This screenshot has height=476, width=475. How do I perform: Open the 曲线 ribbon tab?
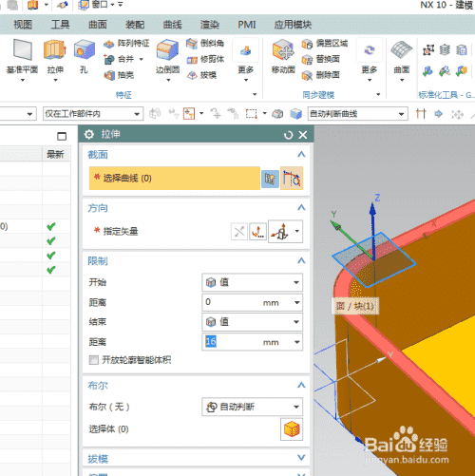pos(172,25)
